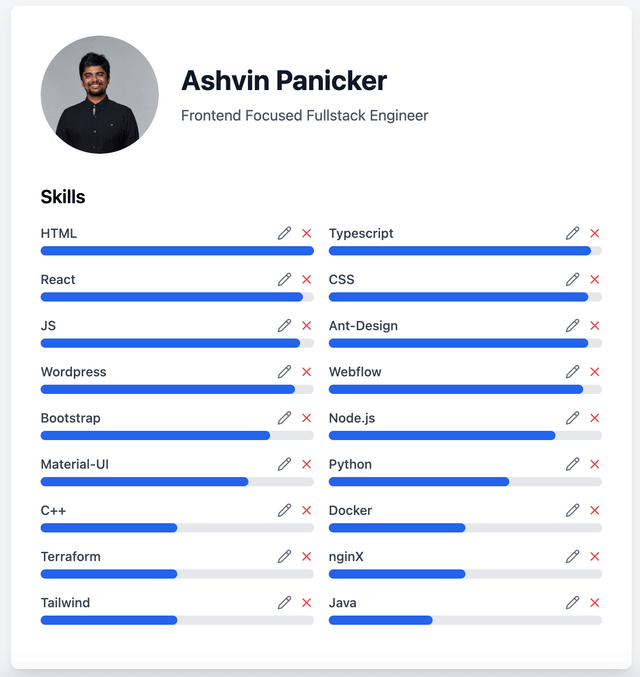Click the Skills section heading
The height and width of the screenshot is (677, 640).
(63, 196)
